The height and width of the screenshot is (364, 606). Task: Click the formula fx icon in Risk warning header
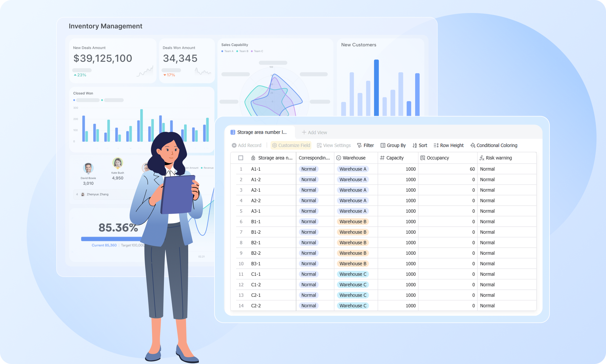coord(482,158)
